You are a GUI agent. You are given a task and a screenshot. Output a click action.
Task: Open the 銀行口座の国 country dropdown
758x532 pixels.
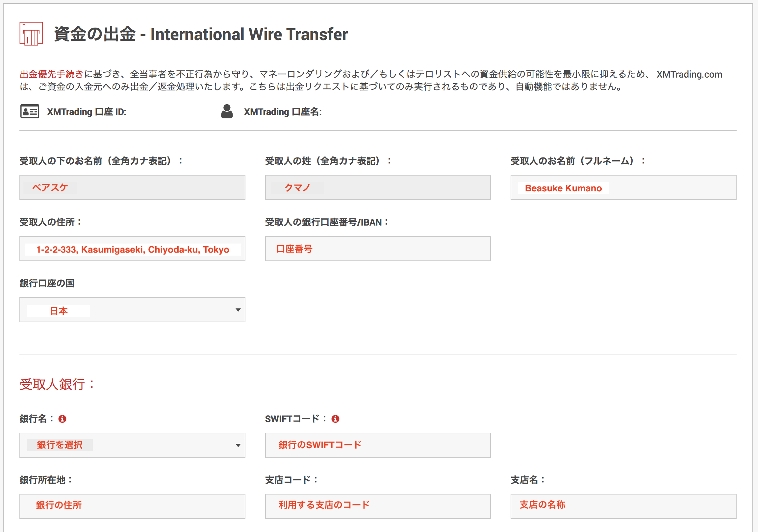[x=132, y=309]
